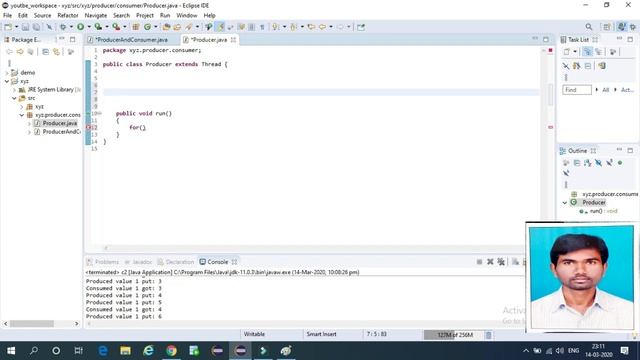The width and height of the screenshot is (640, 360).
Task: Switch to Java perspective icon
Action: click(621, 27)
